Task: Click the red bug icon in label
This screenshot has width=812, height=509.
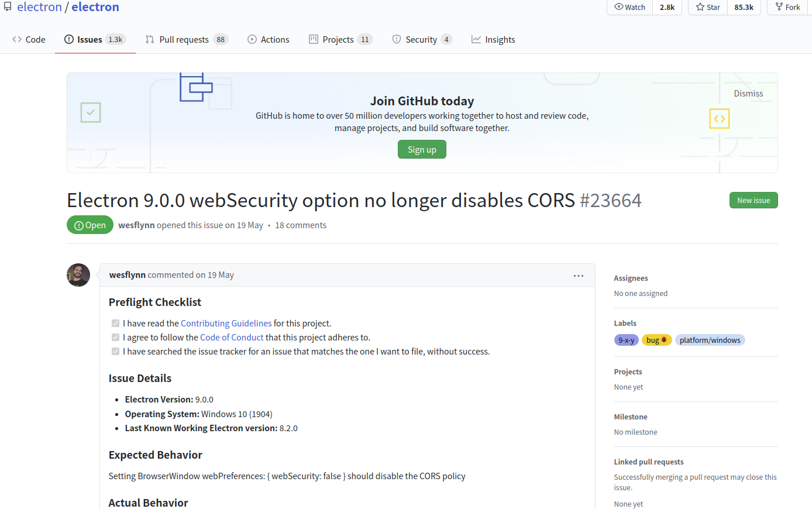Action: (664, 340)
